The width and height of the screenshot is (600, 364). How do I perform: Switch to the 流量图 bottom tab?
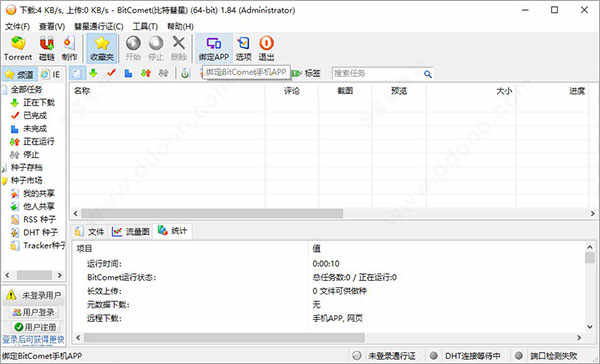click(131, 231)
